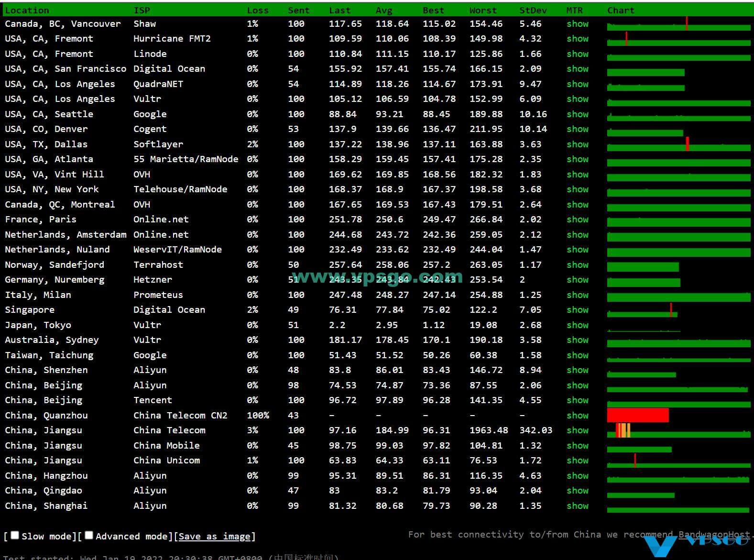Show MTR for Shenzhen Aliyun row
Screen dimensions: 754x560
tap(578, 370)
